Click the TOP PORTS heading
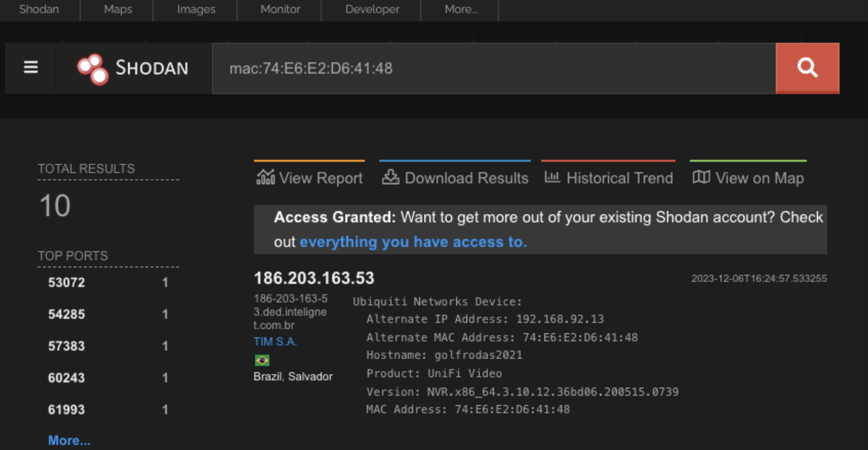The image size is (868, 450). [x=73, y=256]
